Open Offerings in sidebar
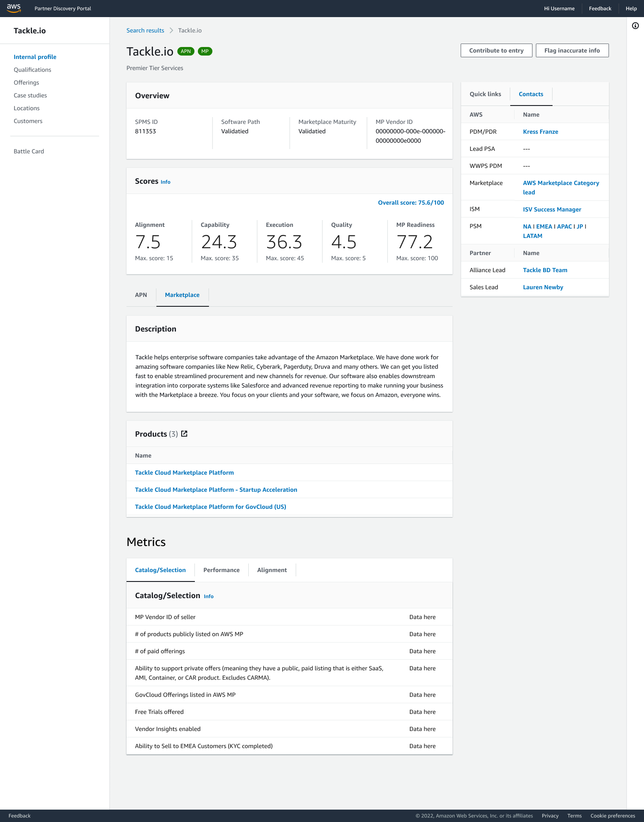The image size is (644, 822). click(x=26, y=82)
